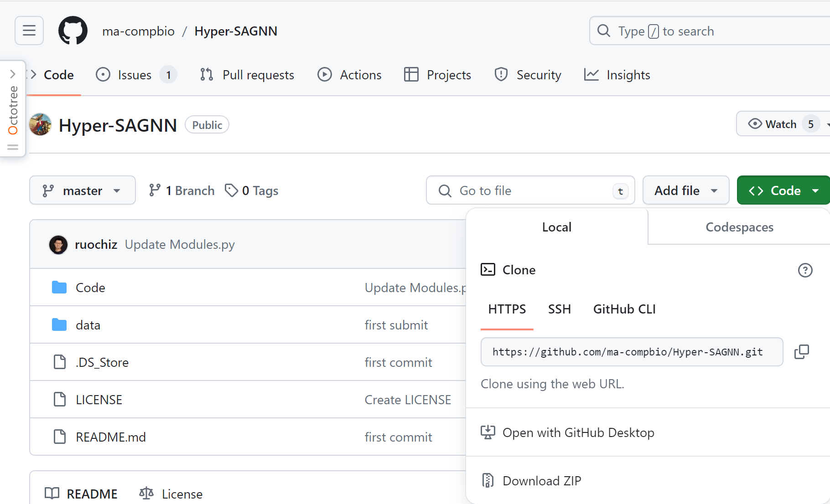830x504 pixels.
Task: Copy the clone URL to clipboard
Action: tap(802, 352)
